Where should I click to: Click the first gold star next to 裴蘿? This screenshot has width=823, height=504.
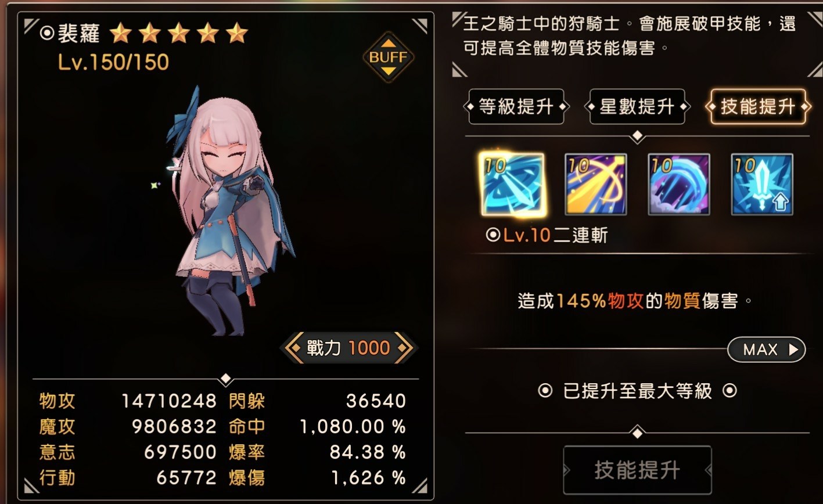121,33
